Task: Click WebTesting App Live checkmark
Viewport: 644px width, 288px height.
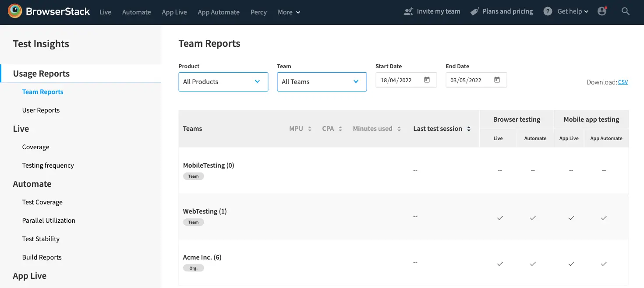Action: click(x=571, y=218)
